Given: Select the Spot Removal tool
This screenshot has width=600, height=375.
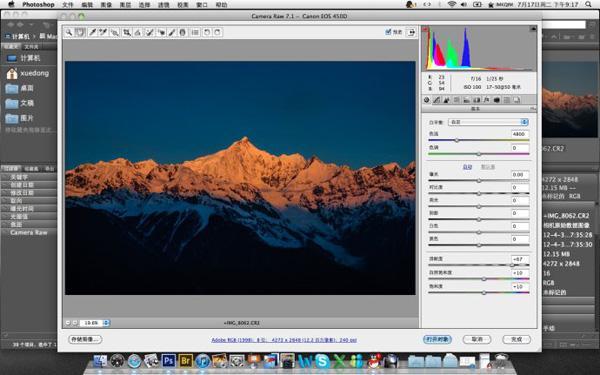Looking at the screenshot, I should (149, 33).
